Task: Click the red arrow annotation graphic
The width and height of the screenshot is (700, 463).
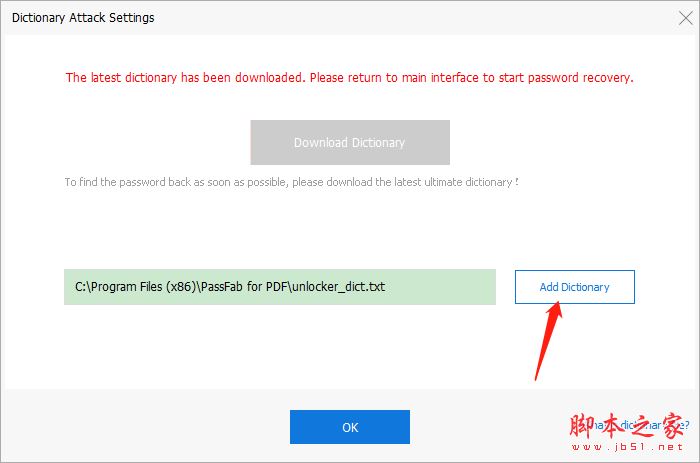Action: coord(547,340)
